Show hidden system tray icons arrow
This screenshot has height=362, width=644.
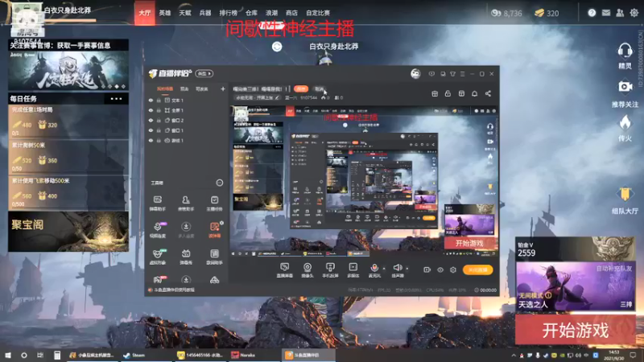tap(514, 355)
